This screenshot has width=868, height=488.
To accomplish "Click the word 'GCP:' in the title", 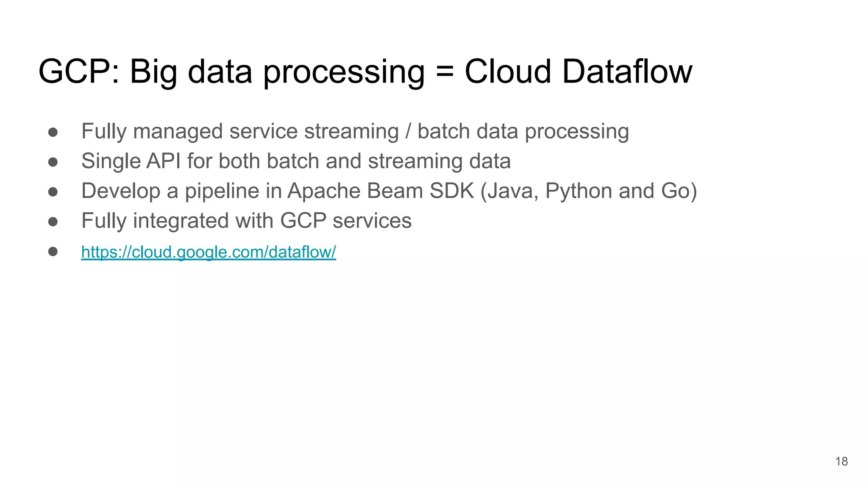I will coord(80,72).
